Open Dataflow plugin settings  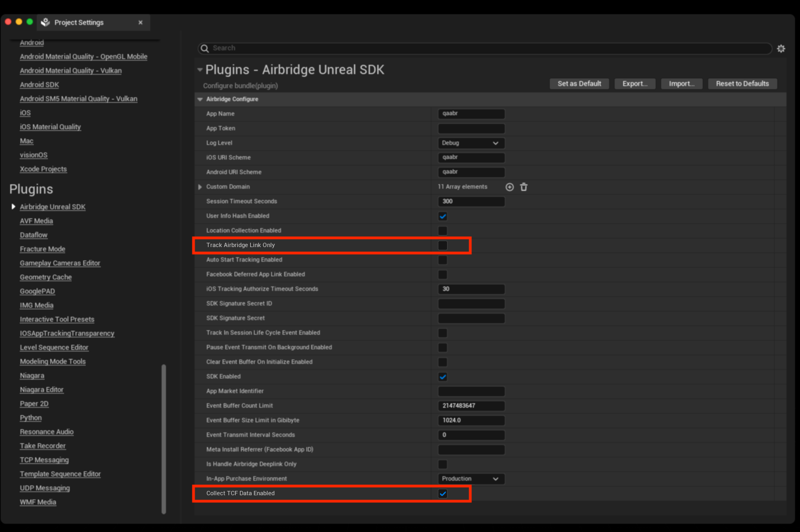coord(34,235)
